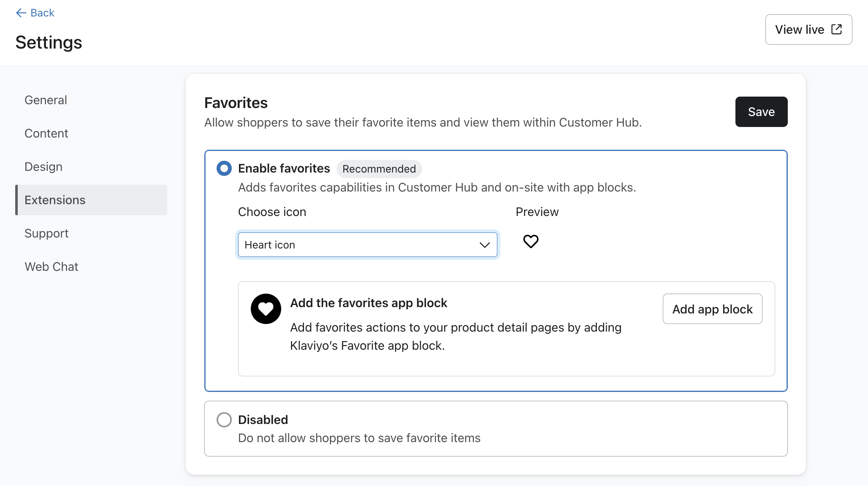Click the Save button for Favorites
Screen dimensions: 868x486
point(761,111)
